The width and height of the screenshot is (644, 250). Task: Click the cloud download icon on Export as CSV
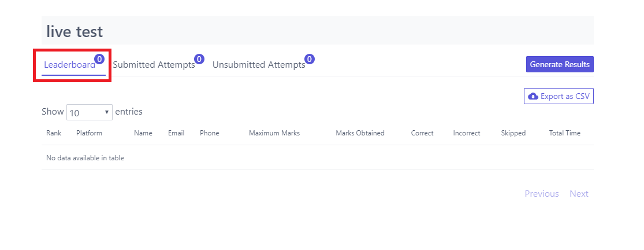[533, 96]
